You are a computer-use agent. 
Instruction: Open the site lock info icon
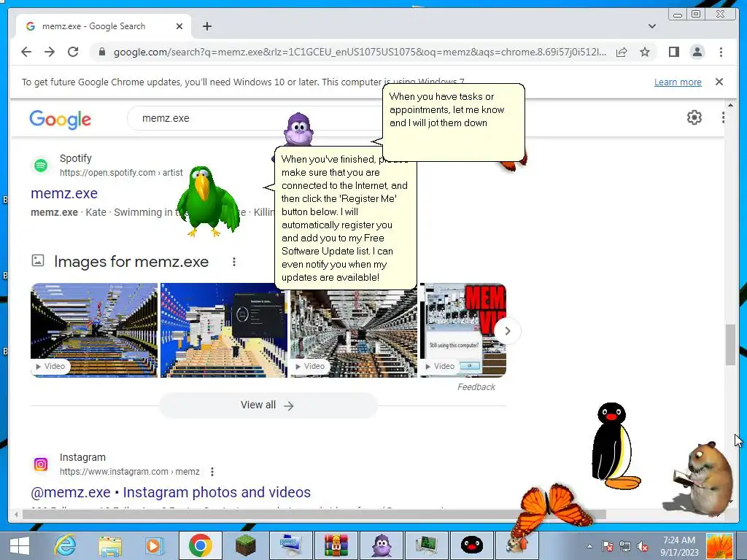102,52
